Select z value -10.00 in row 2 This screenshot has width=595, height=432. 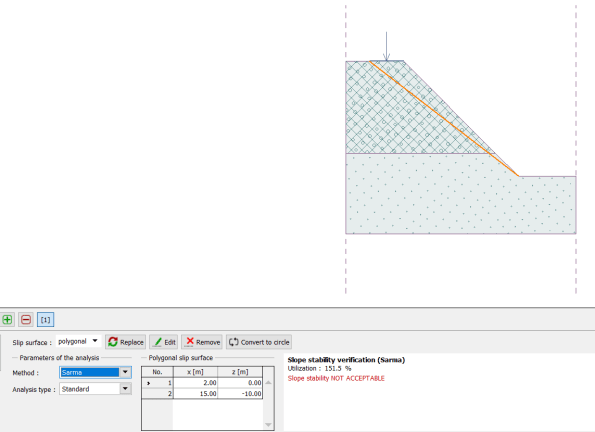[240, 394]
